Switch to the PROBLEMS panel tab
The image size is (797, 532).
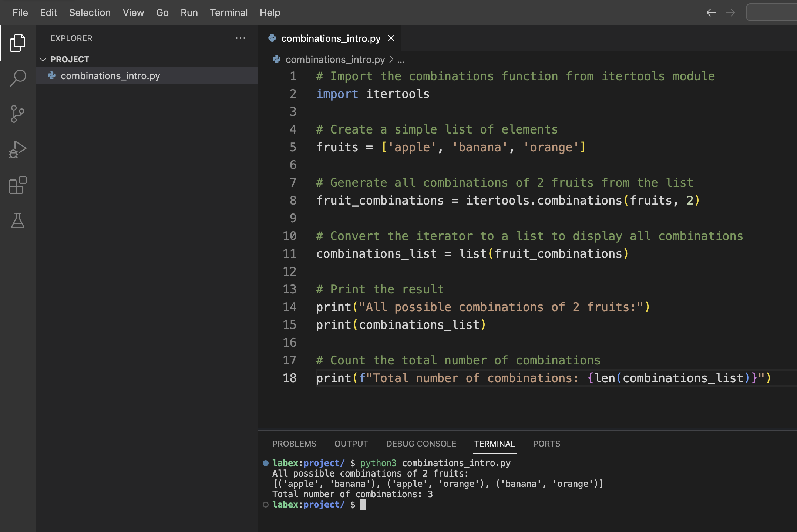(x=294, y=444)
